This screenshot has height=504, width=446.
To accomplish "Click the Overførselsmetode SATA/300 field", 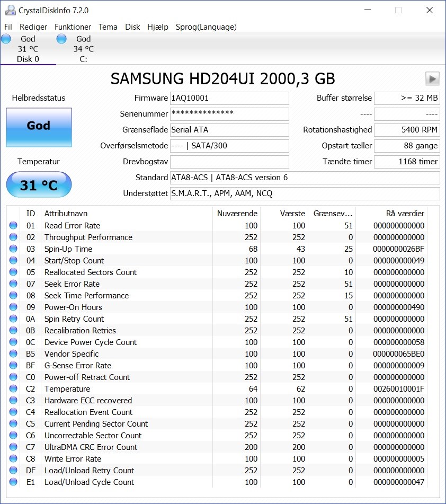I will point(229,146).
